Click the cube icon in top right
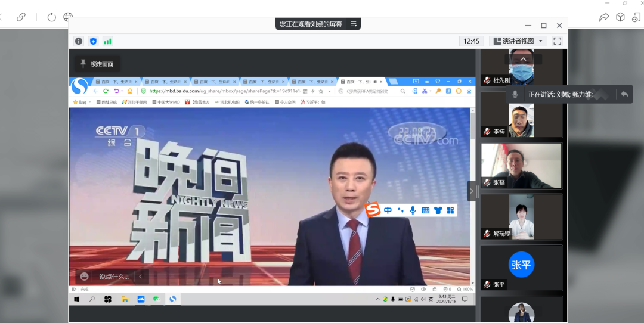Screen dimensions: 644x323 pyautogui.click(x=620, y=17)
